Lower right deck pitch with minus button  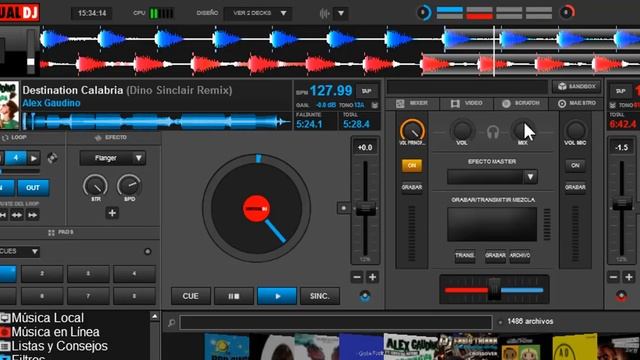[x=613, y=277]
